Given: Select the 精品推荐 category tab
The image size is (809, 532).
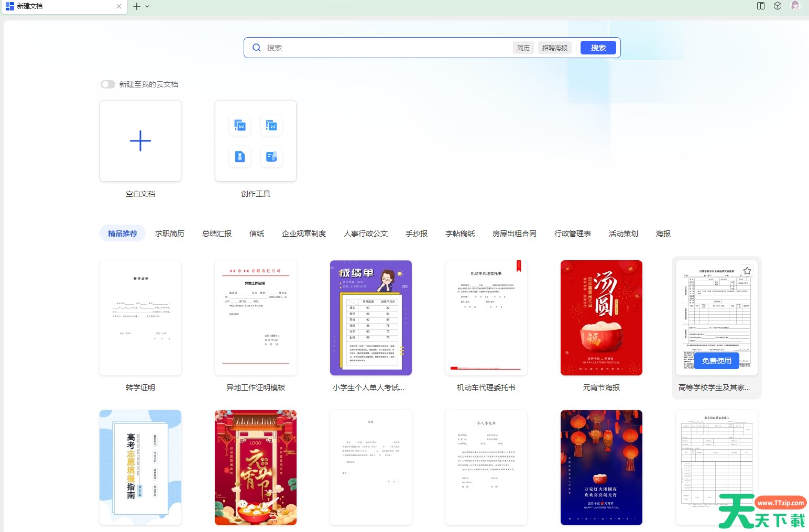Looking at the screenshot, I should tap(123, 234).
